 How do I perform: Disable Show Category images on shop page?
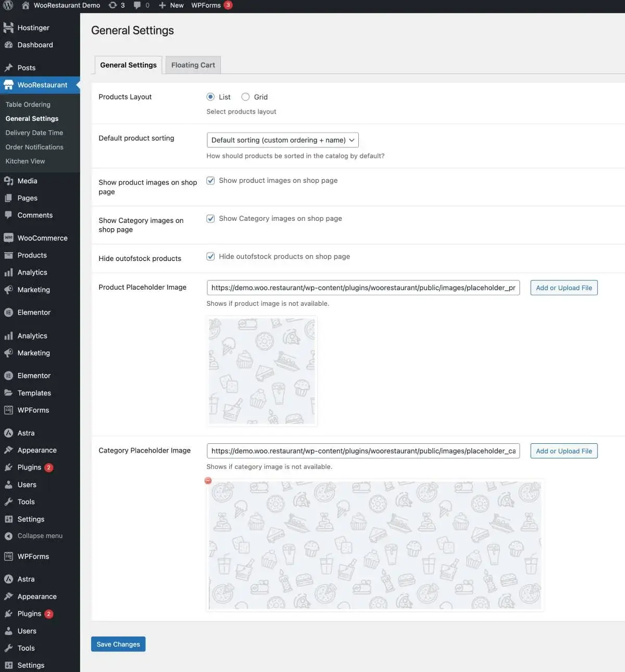210,219
